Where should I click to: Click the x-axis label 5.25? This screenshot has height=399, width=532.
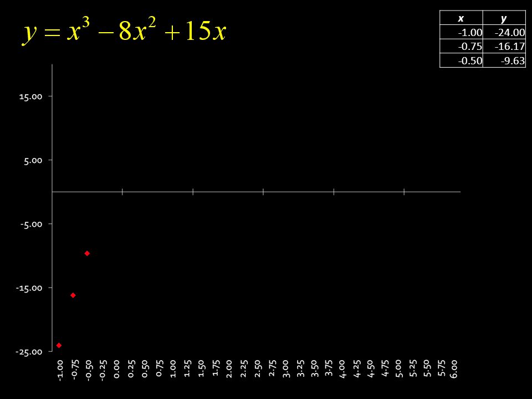pyautogui.click(x=412, y=369)
